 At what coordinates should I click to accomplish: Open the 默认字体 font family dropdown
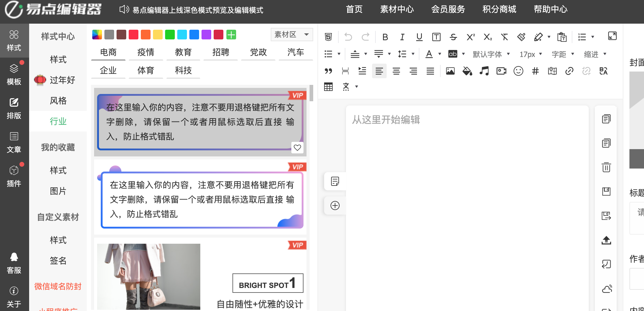coord(491,54)
